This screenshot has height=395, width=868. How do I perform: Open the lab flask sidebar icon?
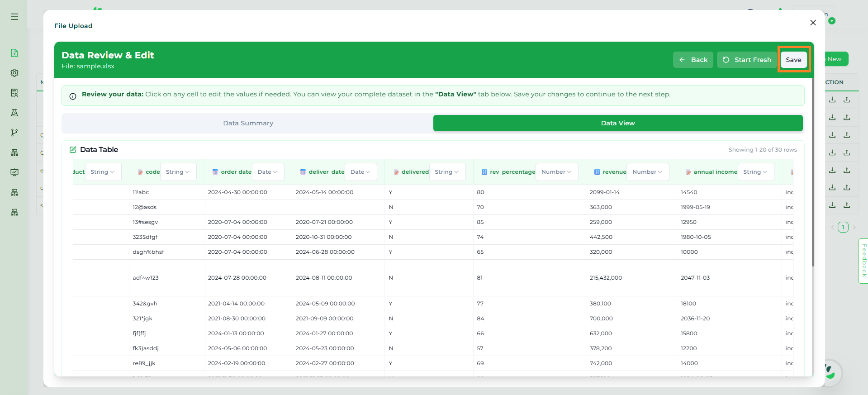[14, 113]
